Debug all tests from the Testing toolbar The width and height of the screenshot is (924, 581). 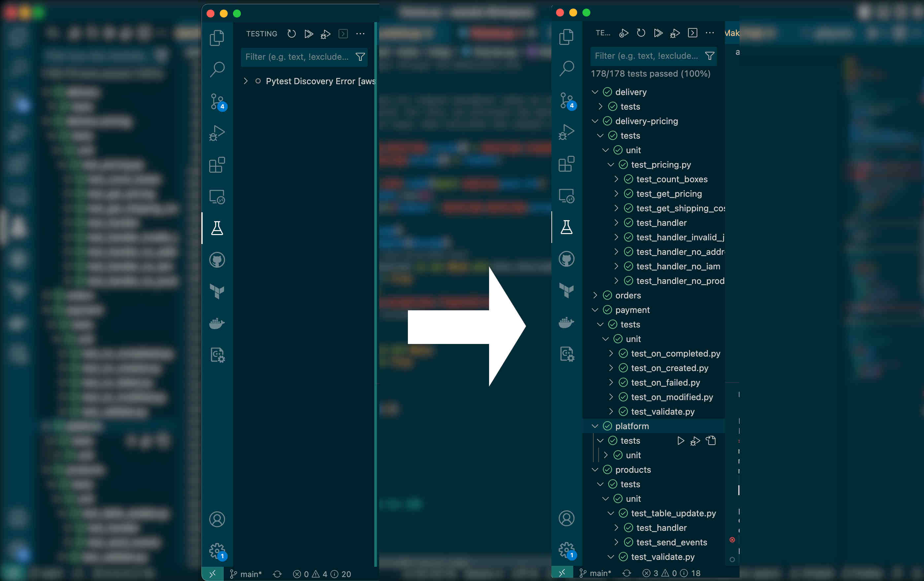(x=325, y=34)
